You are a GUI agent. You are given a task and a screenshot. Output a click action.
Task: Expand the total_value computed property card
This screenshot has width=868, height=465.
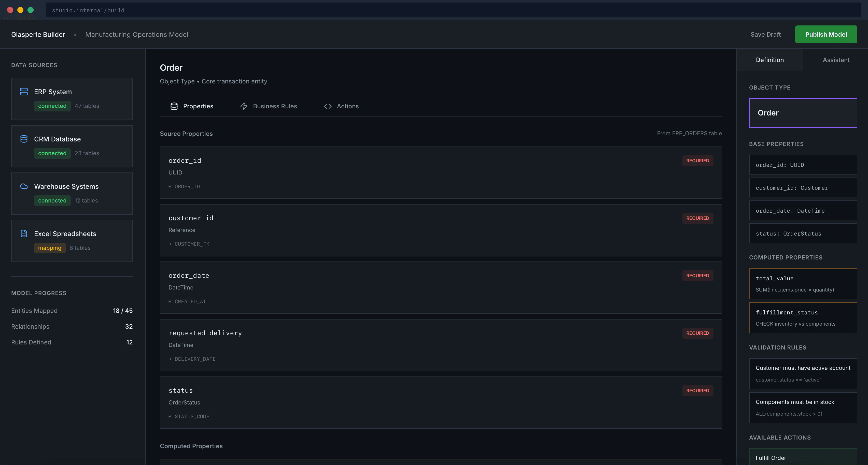point(803,283)
